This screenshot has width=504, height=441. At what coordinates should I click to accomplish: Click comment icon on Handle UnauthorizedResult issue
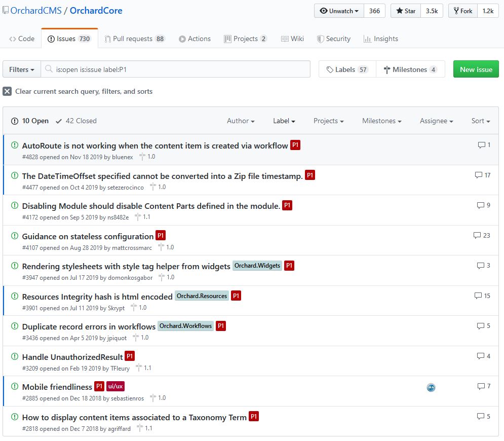click(x=481, y=356)
